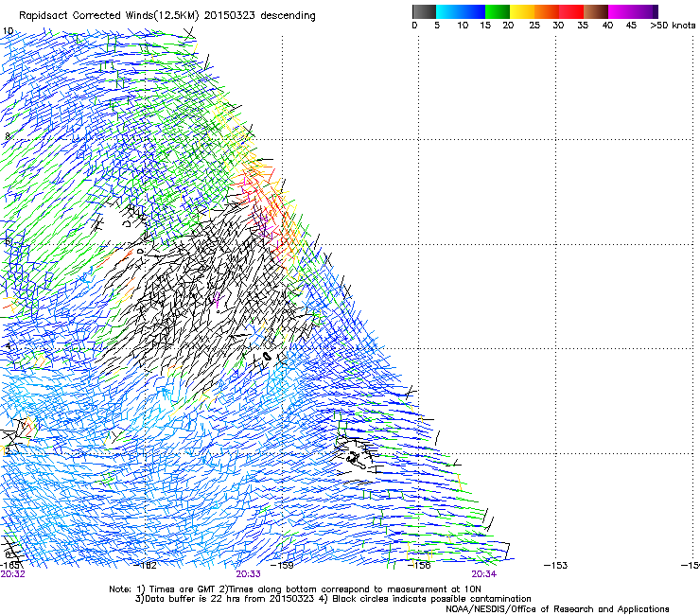The height and width of the screenshot is (615, 700).
Task: Click the latitude label '8'
Action: pyautogui.click(x=7, y=136)
